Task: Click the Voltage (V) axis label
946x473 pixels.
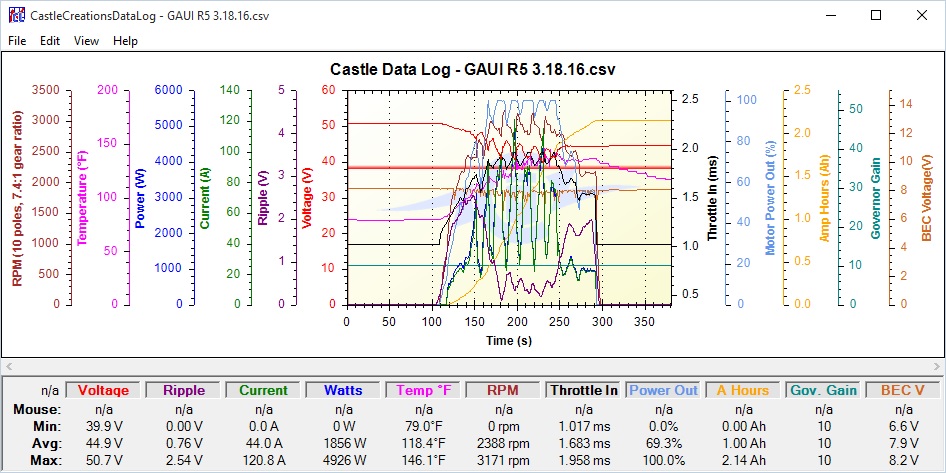Action: [307, 198]
